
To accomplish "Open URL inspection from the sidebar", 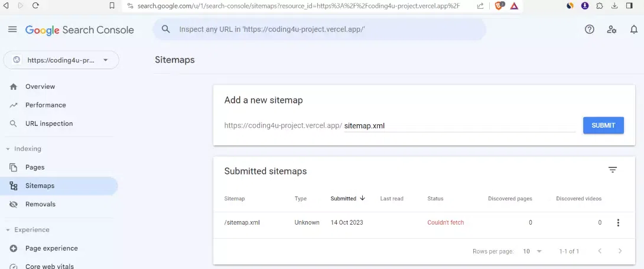I will [49, 124].
